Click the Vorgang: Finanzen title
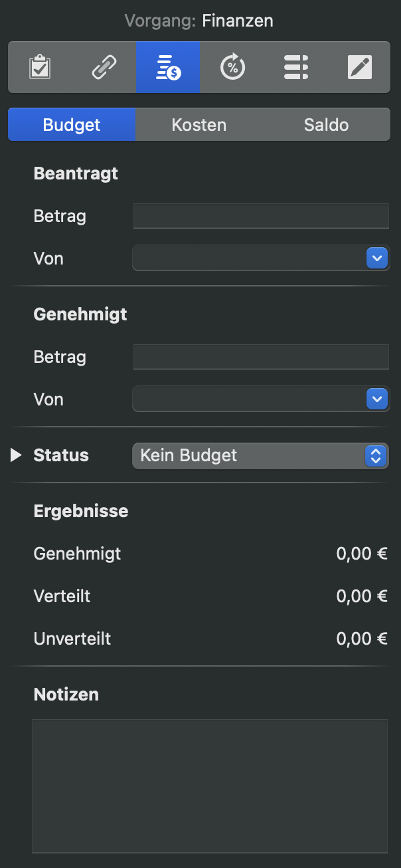Screen dimensions: 401x868 click(199, 21)
